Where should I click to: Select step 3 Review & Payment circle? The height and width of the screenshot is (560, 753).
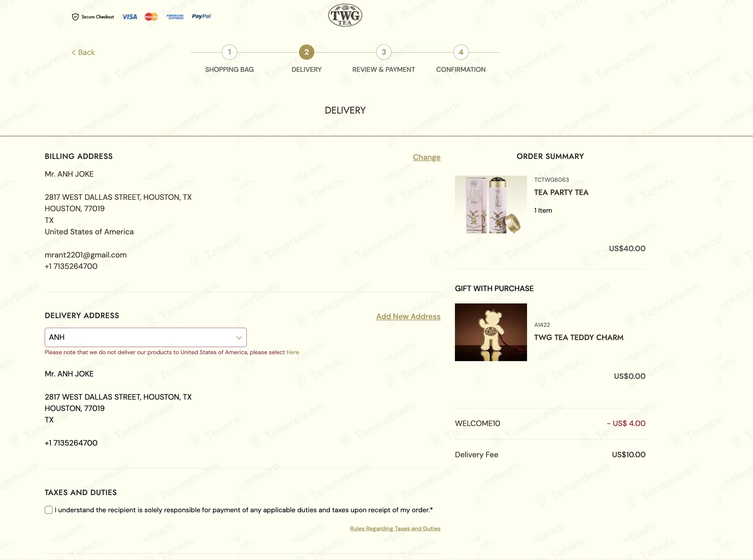tap(384, 52)
